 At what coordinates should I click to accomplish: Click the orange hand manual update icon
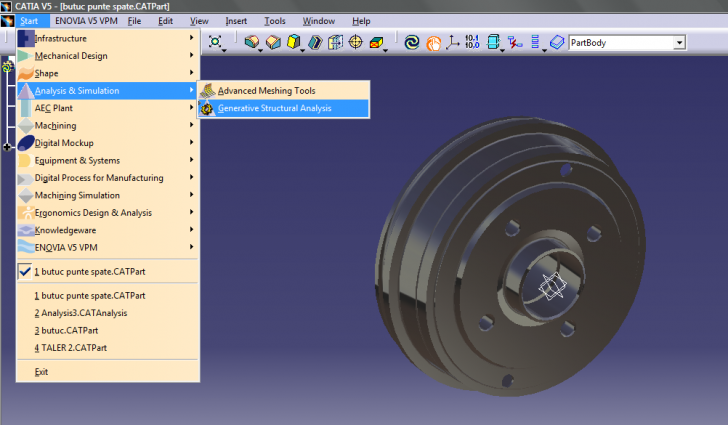click(433, 43)
